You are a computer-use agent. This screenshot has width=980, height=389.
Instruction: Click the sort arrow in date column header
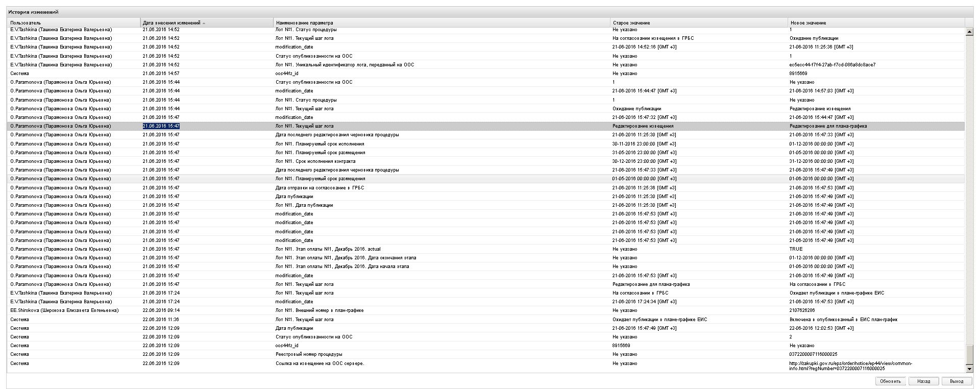pyautogui.click(x=204, y=23)
